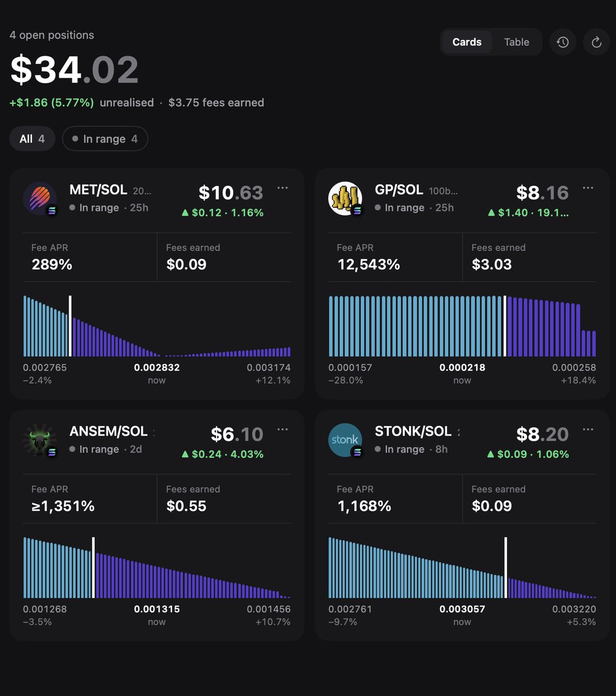Click the 0.002832 current price label
616x696 pixels.
(x=157, y=368)
